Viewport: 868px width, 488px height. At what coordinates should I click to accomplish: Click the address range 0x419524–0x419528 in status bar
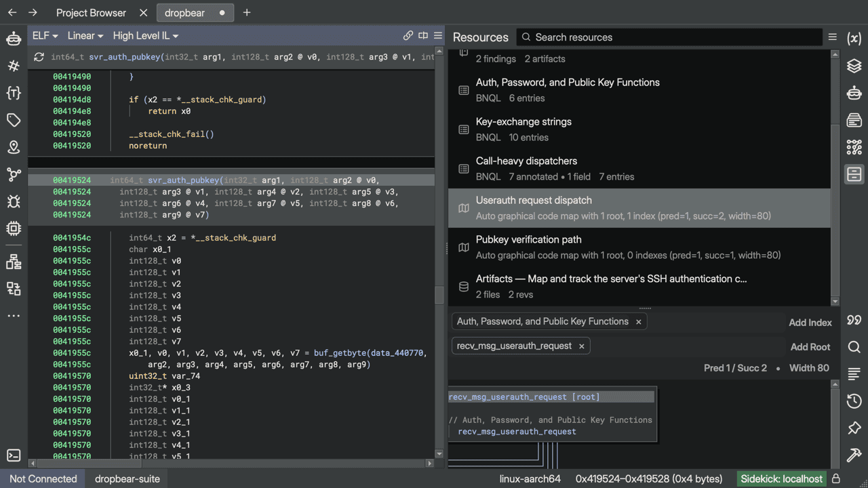coord(649,479)
